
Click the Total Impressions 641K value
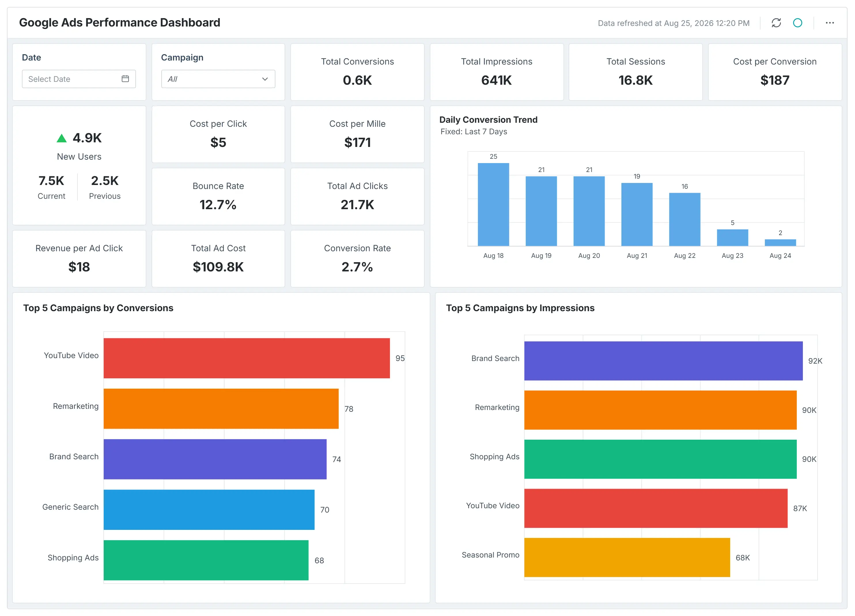click(496, 80)
